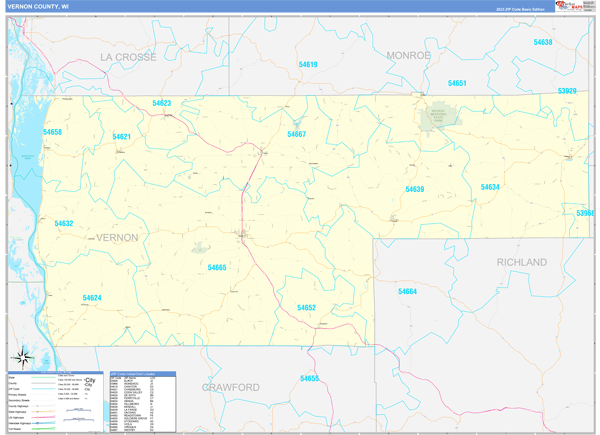Select ZIP code 54652 label
The image size is (600, 435).
pos(307,308)
